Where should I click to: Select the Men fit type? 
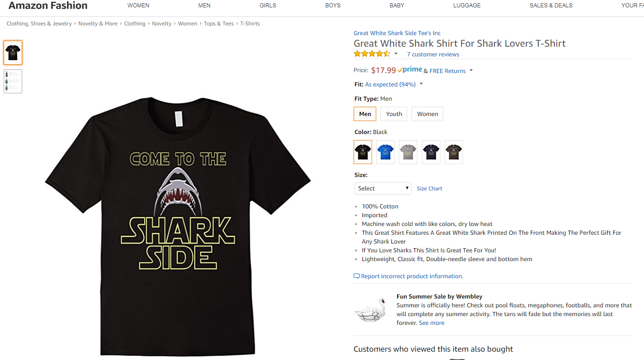pyautogui.click(x=365, y=114)
